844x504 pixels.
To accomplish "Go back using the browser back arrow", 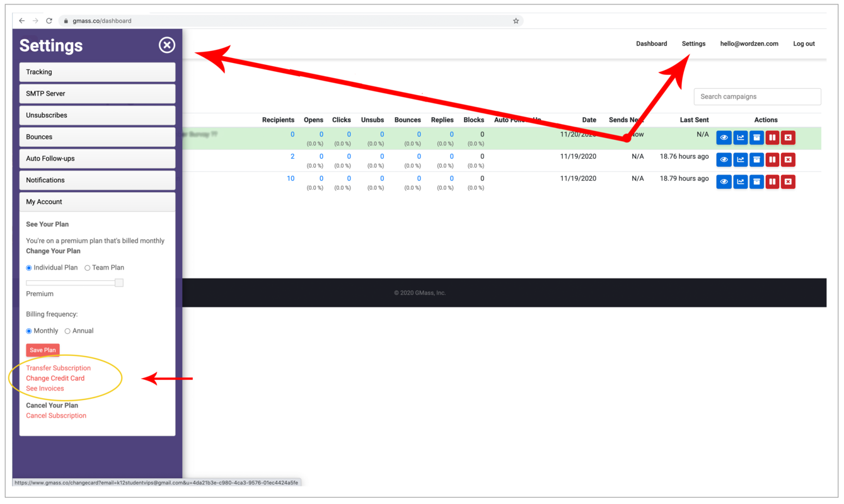I will (x=21, y=21).
